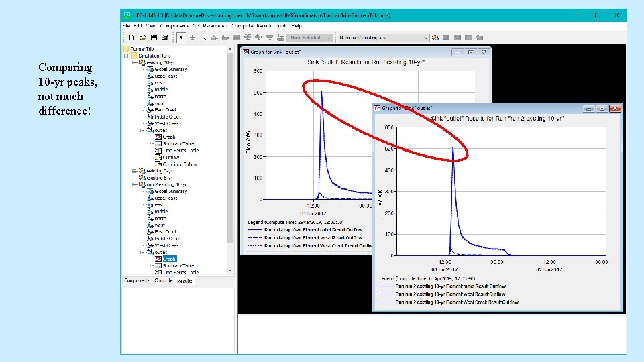Switch to the Compute tab below tree
Image resolution: width=644 pixels, height=362 pixels.
point(163,281)
